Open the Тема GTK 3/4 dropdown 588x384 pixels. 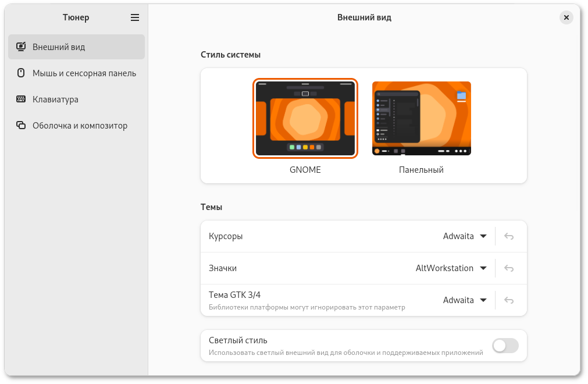click(x=465, y=300)
